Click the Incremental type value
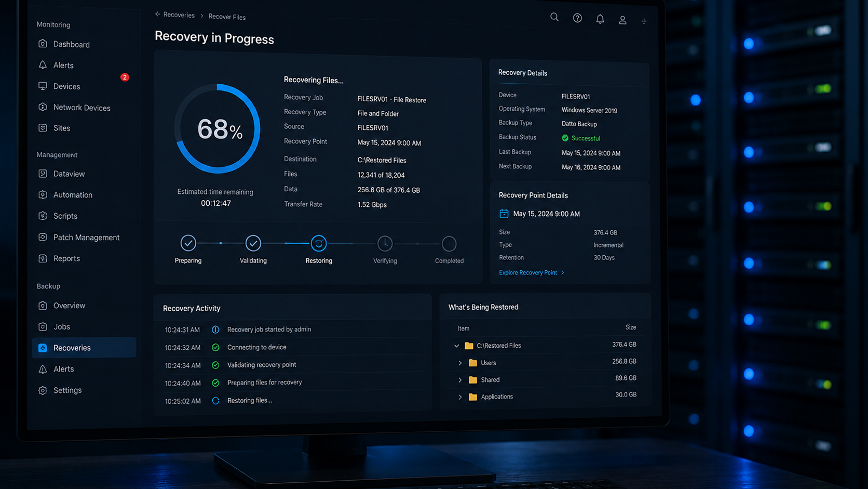The width and height of the screenshot is (868, 489). click(x=608, y=245)
